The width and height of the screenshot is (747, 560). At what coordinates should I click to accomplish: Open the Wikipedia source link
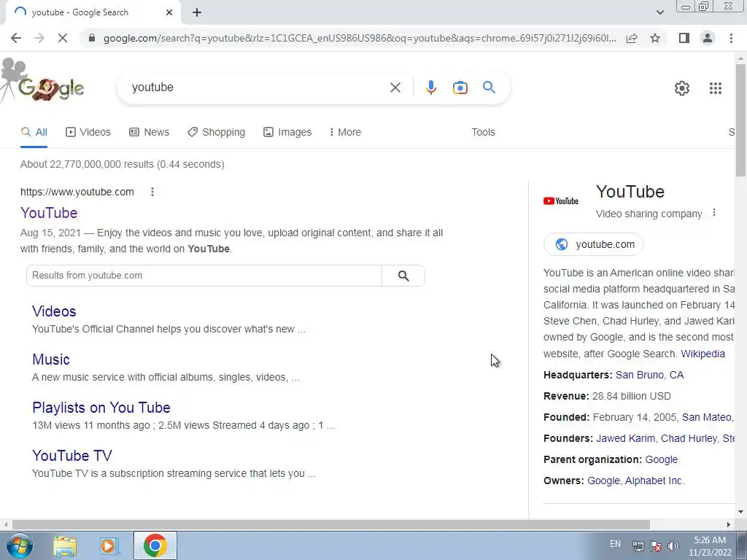pyautogui.click(x=703, y=354)
